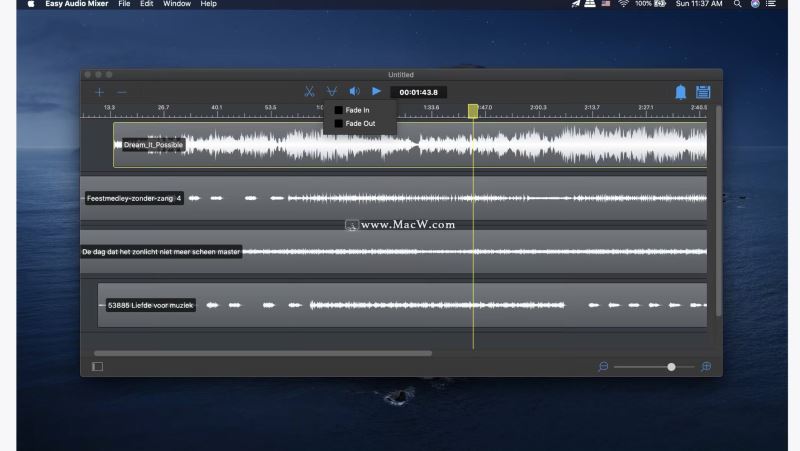This screenshot has width=800, height=451.
Task: Open the File menu
Action: coord(124,4)
